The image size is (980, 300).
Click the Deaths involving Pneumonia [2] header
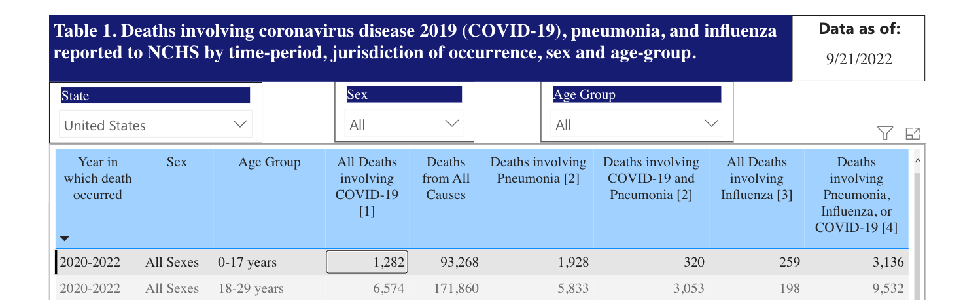pos(538,170)
